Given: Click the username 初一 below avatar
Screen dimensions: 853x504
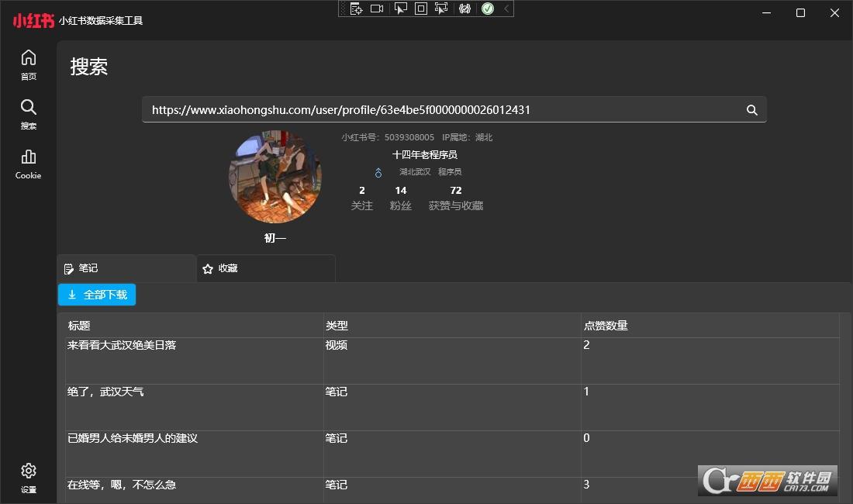Looking at the screenshot, I should (275, 238).
